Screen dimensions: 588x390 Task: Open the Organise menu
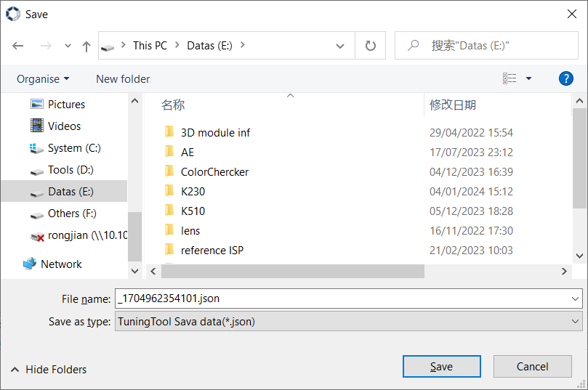[x=43, y=78]
